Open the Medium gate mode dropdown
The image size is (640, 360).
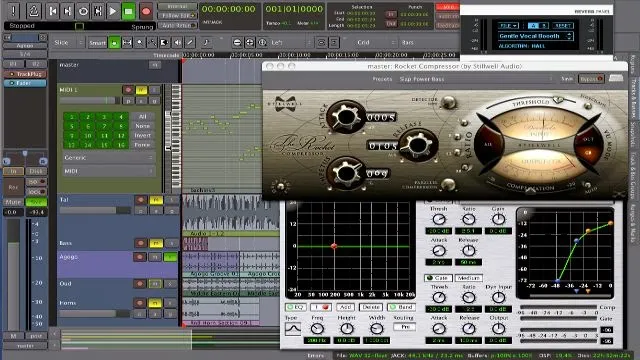coord(468,278)
